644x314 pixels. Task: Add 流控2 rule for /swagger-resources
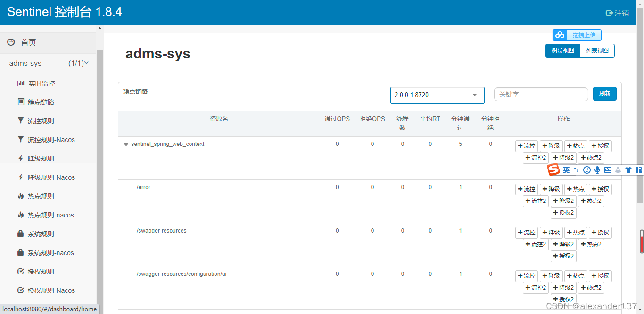536,244
